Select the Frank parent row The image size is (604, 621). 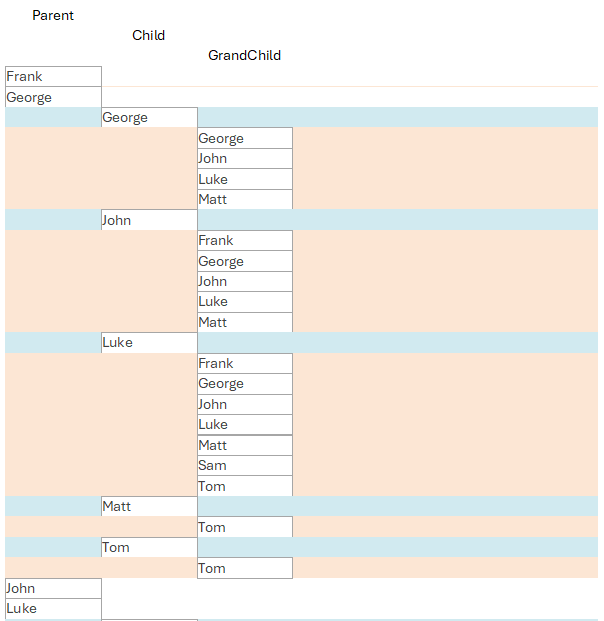[x=53, y=77]
